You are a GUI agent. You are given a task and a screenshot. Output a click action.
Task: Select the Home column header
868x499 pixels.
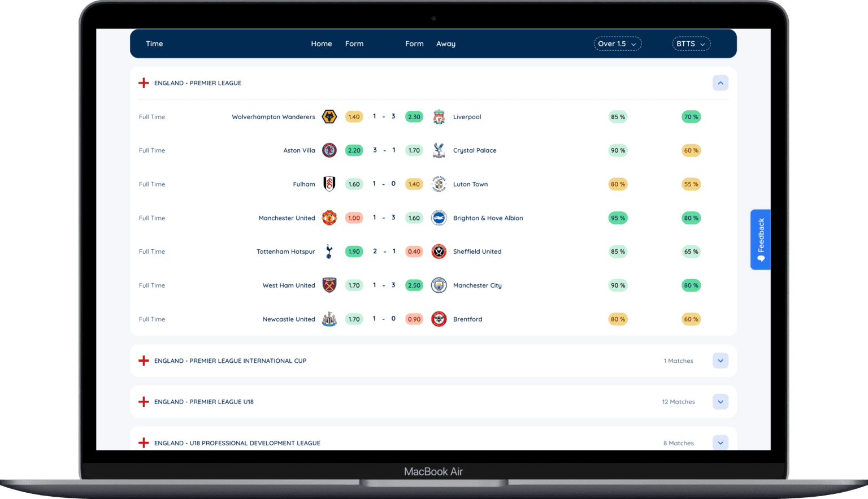tap(322, 44)
